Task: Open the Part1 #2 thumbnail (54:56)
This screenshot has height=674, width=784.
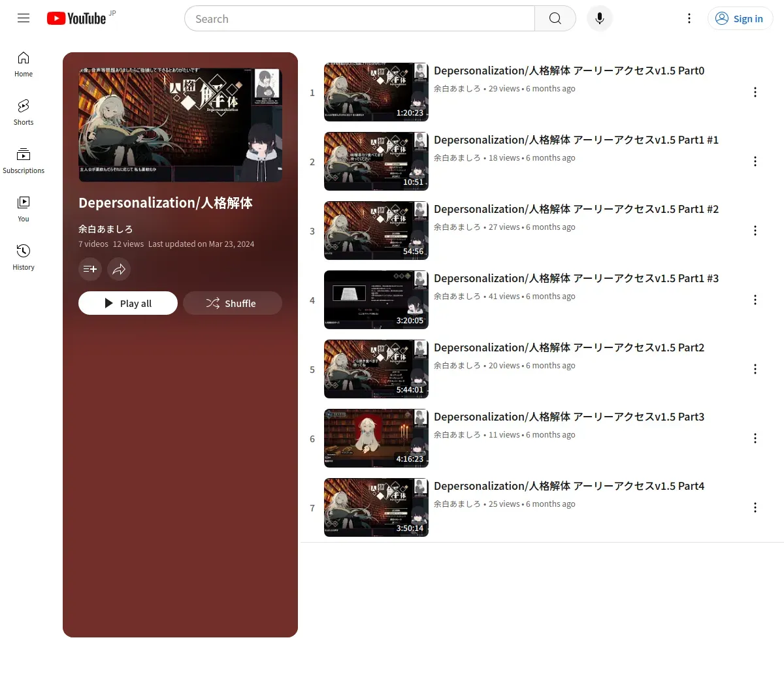Action: point(376,231)
